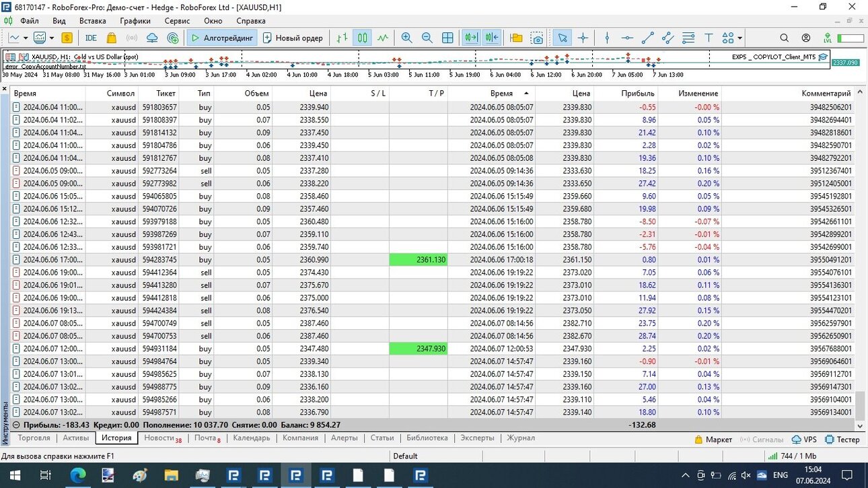Insert Fibonacci retracement lines
The height and width of the screenshot is (488, 868).
tap(688, 38)
